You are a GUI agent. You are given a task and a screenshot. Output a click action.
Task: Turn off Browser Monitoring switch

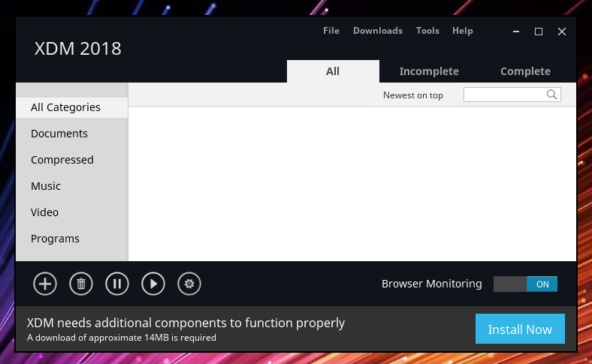(525, 284)
